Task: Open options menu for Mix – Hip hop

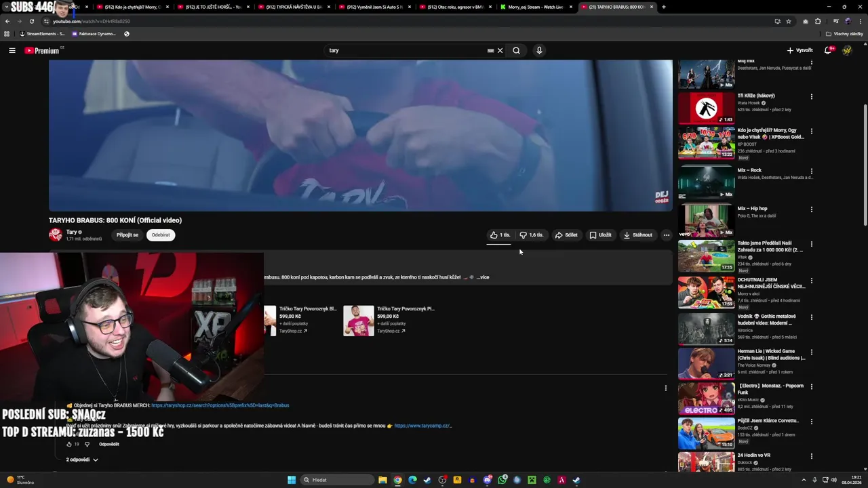Action: 811,209
